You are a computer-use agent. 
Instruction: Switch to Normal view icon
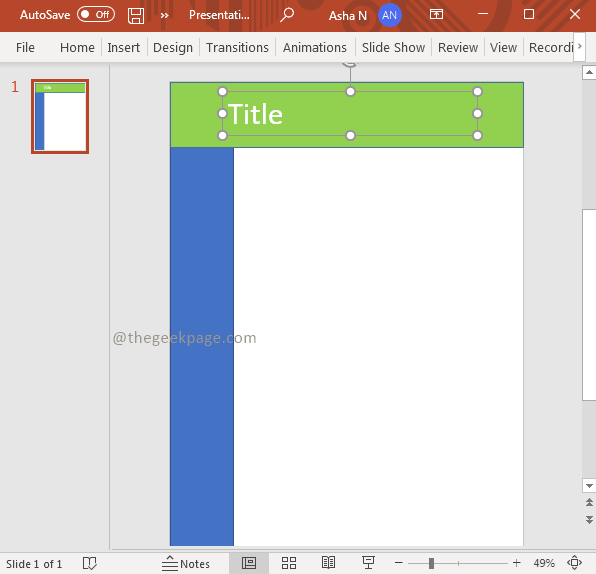[249, 563]
